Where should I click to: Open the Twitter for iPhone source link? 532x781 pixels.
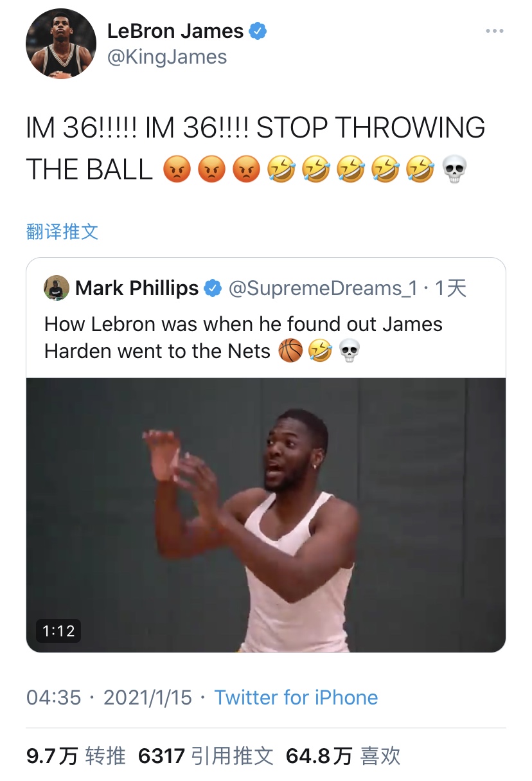[296, 697]
